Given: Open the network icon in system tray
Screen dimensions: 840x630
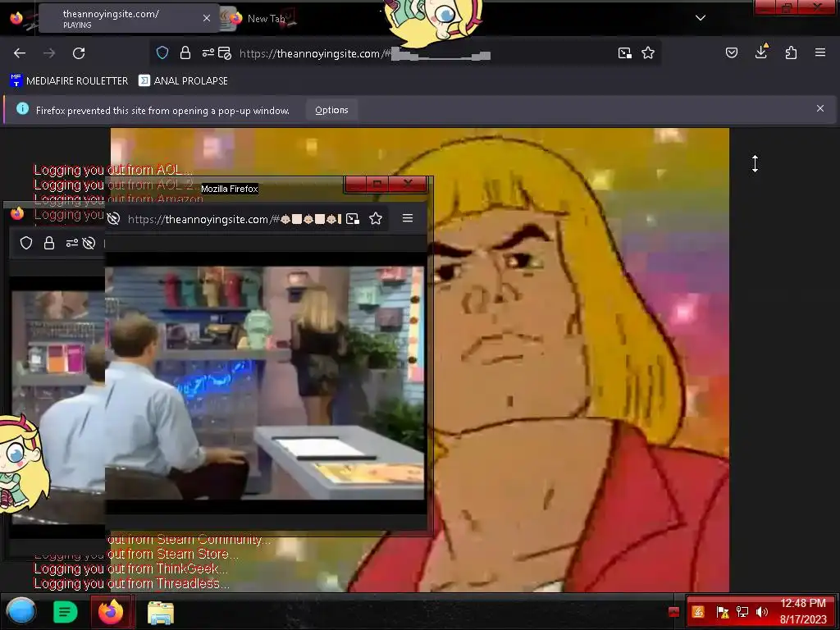Looking at the screenshot, I should (x=742, y=612).
